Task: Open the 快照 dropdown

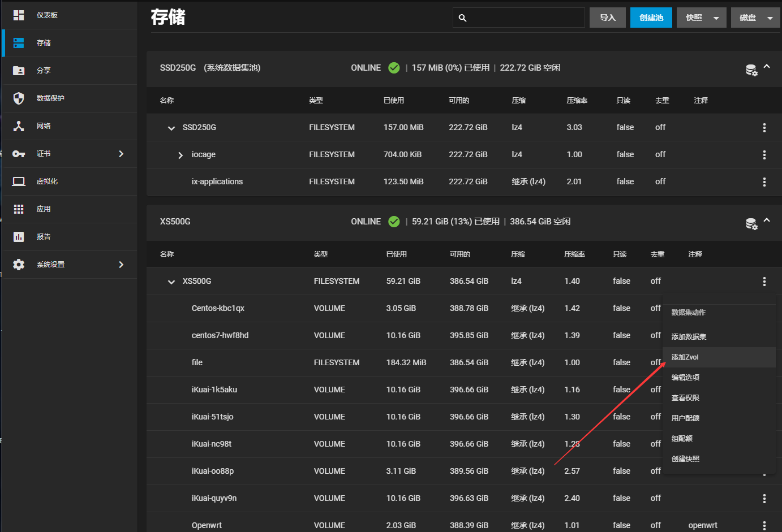Action: coord(701,18)
